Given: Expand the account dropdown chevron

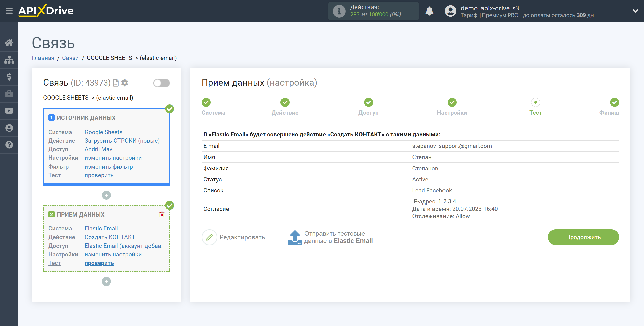Looking at the screenshot, I should pos(635,11).
